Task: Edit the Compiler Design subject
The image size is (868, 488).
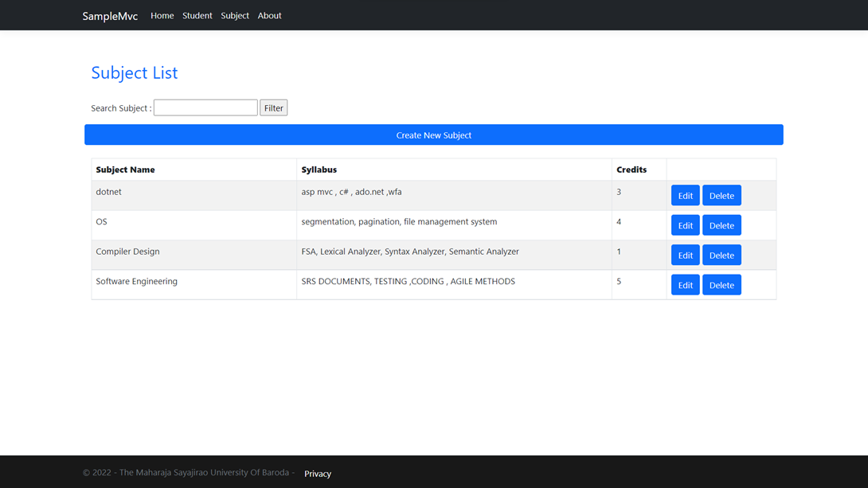Action: click(686, 255)
